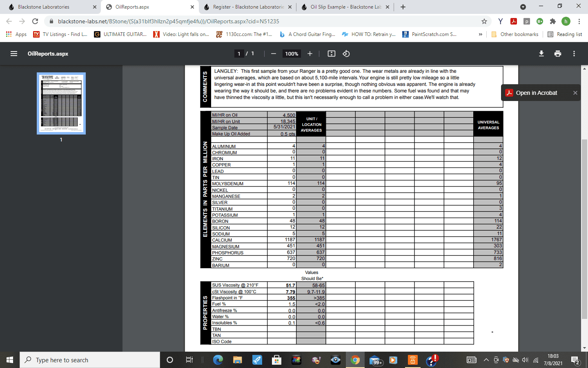Screen dimensions: 588x368
Task: Click the MOLYBDENUM row label
Action: [x=227, y=184]
